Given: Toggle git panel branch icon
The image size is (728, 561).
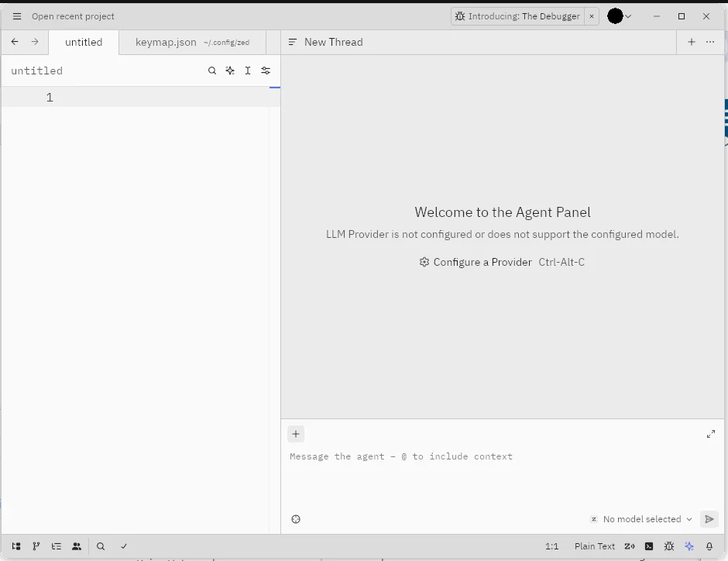Looking at the screenshot, I should 36,546.
